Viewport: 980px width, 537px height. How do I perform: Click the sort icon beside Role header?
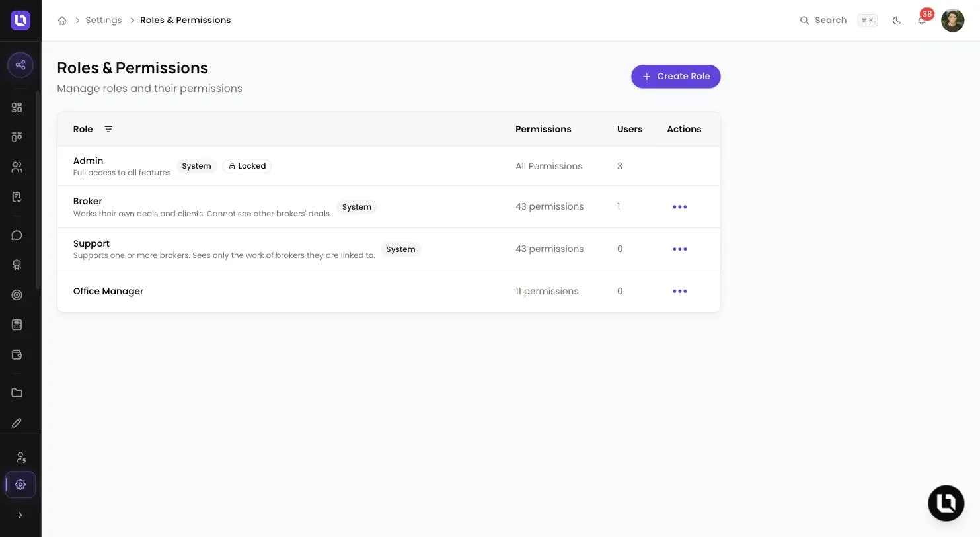pos(108,129)
